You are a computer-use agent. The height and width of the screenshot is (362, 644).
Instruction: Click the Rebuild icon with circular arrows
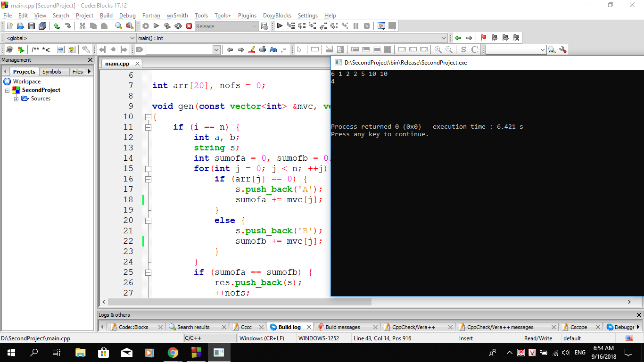[x=178, y=26]
